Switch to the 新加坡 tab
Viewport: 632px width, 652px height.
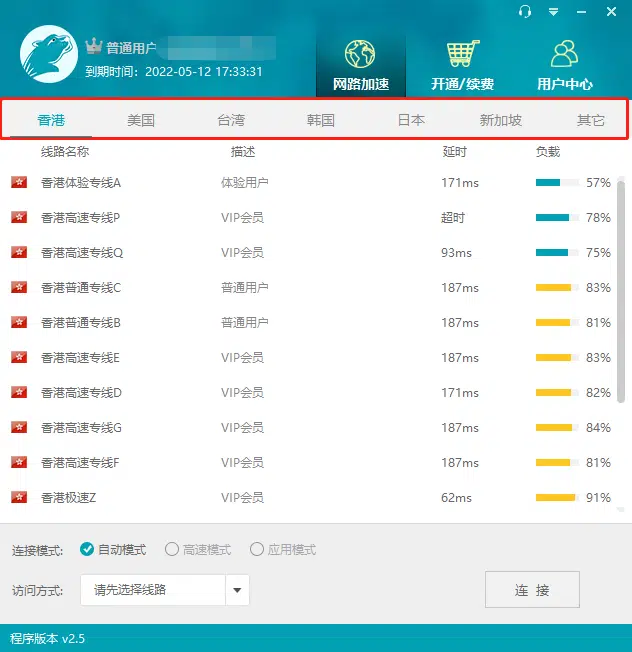pos(500,120)
